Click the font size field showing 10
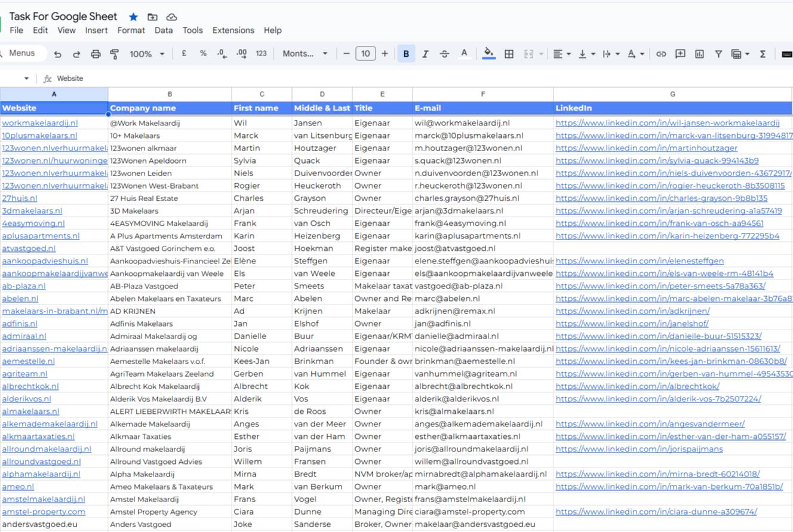The height and width of the screenshot is (532, 793). pyautogui.click(x=365, y=54)
